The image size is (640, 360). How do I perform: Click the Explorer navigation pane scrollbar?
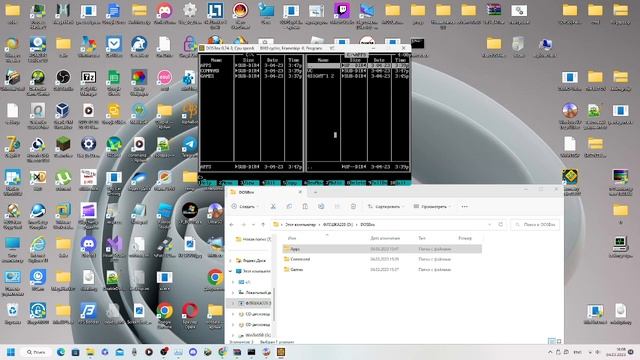coord(274,304)
